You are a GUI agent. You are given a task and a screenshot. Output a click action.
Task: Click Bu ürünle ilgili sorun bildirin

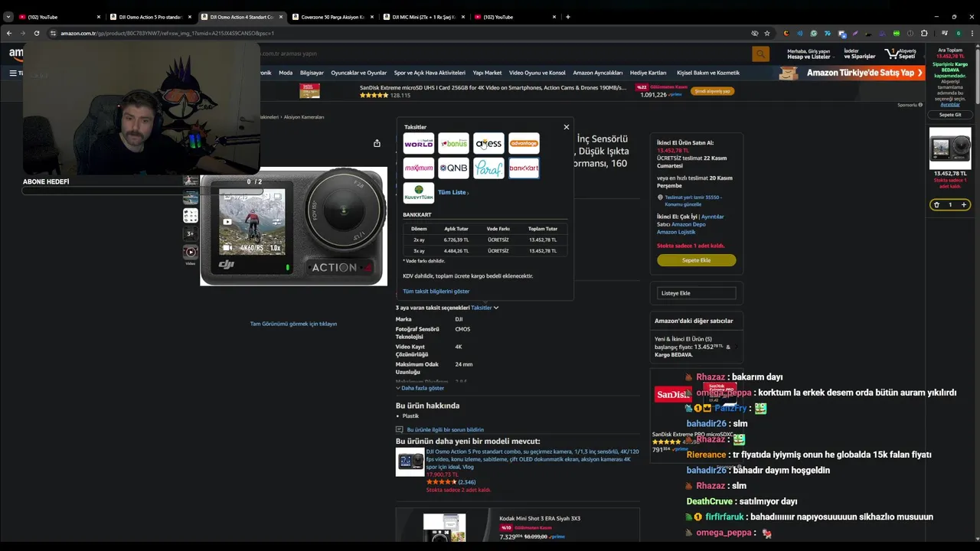pos(445,429)
